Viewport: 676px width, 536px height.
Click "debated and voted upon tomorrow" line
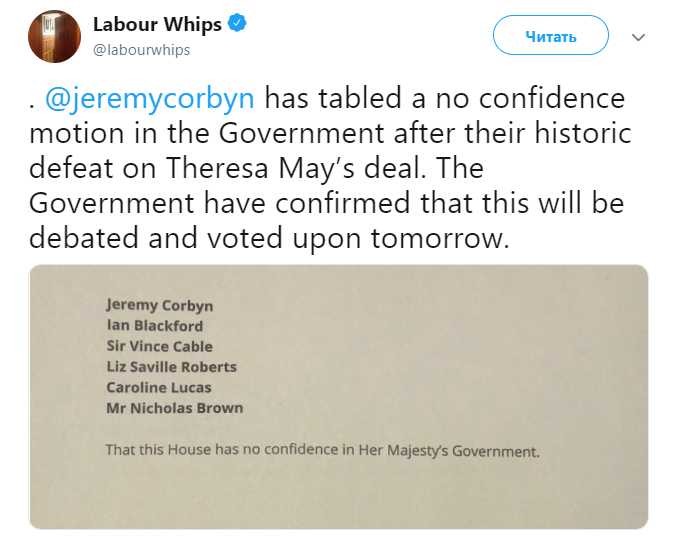[x=265, y=235]
